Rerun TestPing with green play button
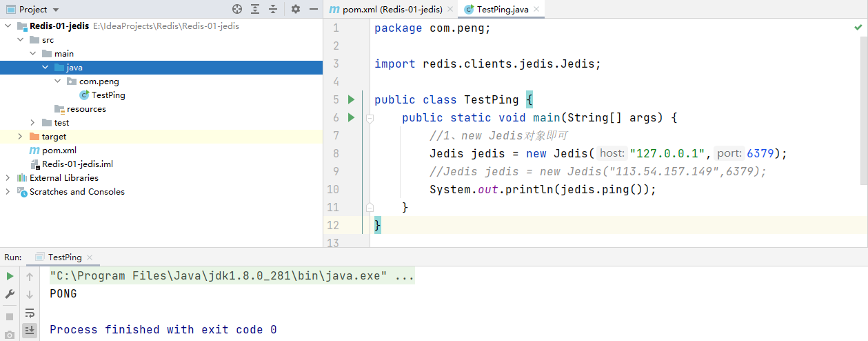868x341 pixels. pos(10,276)
